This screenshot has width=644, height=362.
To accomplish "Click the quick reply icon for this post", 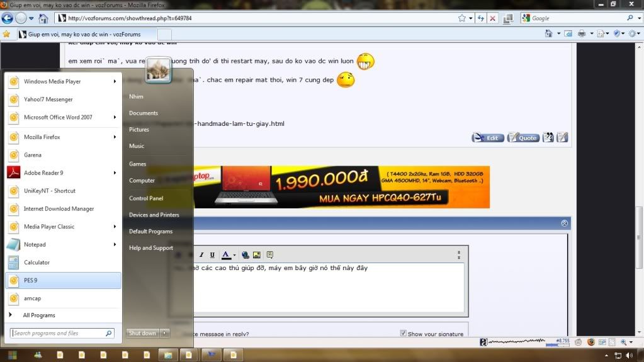I will click(x=562, y=137).
